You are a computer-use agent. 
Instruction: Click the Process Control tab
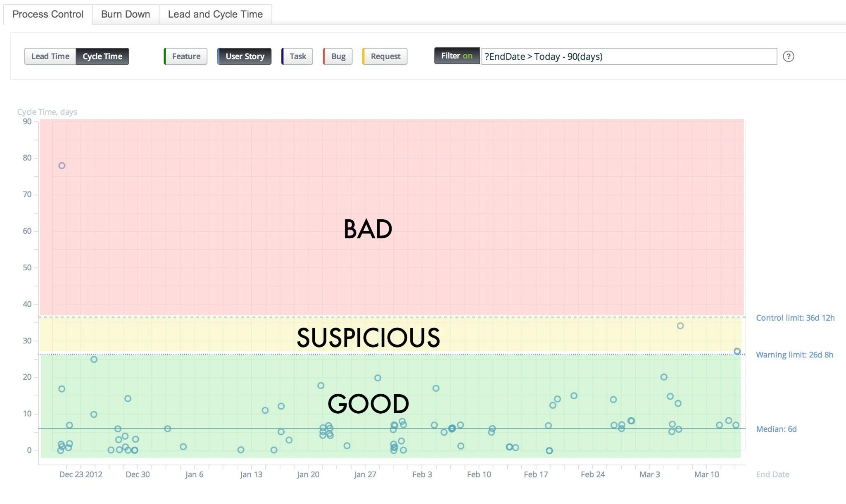pyautogui.click(x=48, y=14)
